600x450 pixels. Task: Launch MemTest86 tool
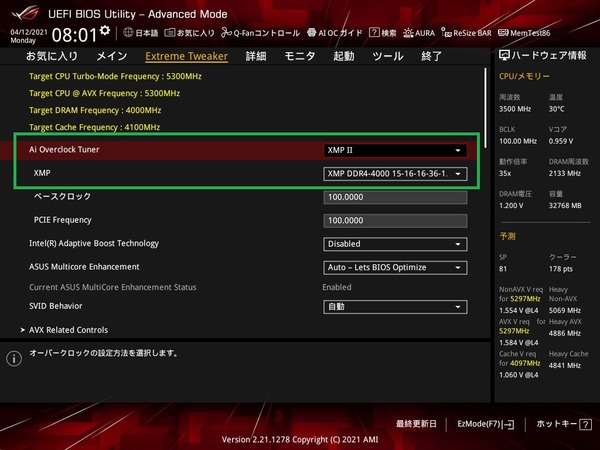click(x=530, y=32)
